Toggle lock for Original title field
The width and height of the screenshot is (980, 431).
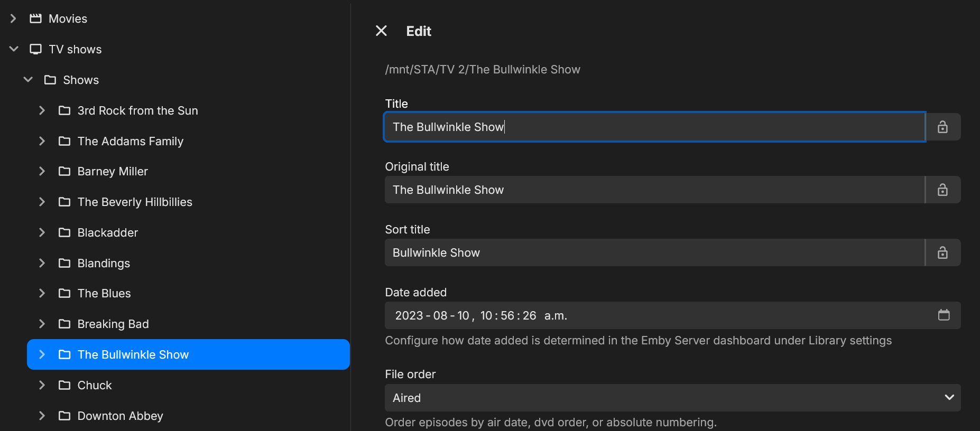click(x=942, y=190)
